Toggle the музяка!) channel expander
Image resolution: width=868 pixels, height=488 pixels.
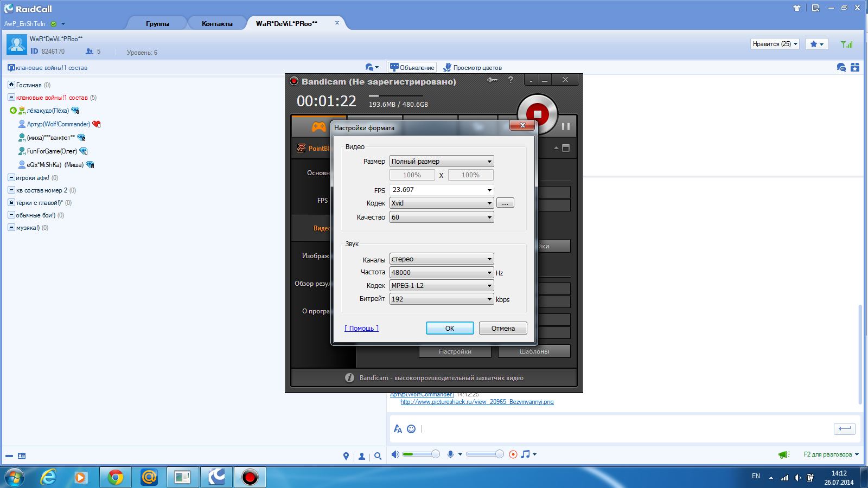coord(11,227)
